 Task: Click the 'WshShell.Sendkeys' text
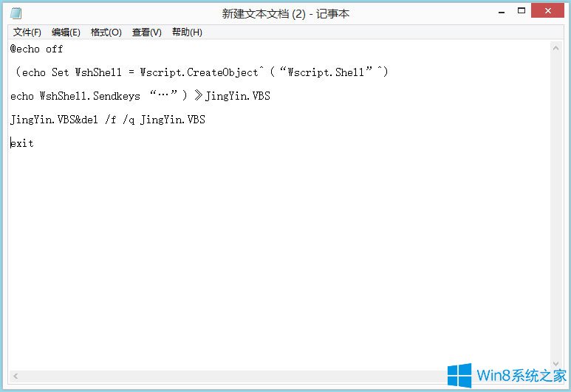(x=90, y=96)
